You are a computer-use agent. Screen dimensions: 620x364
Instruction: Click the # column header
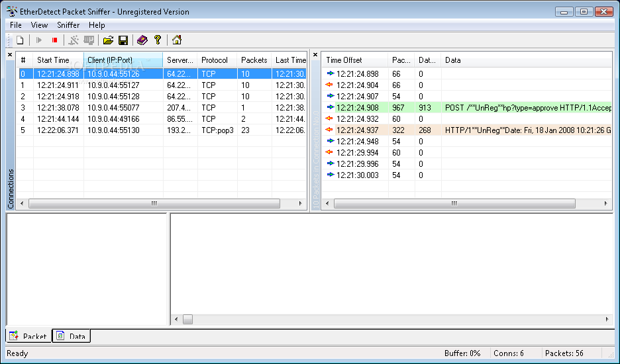coord(25,60)
